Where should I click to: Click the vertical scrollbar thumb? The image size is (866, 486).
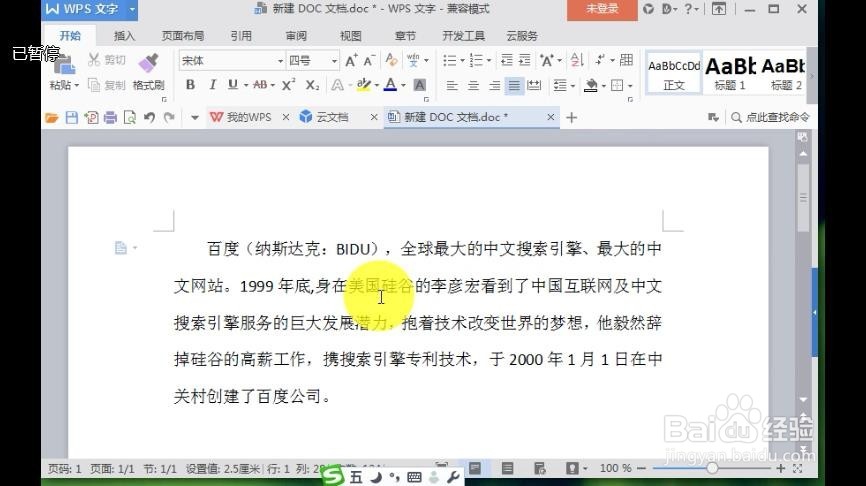[x=804, y=198]
